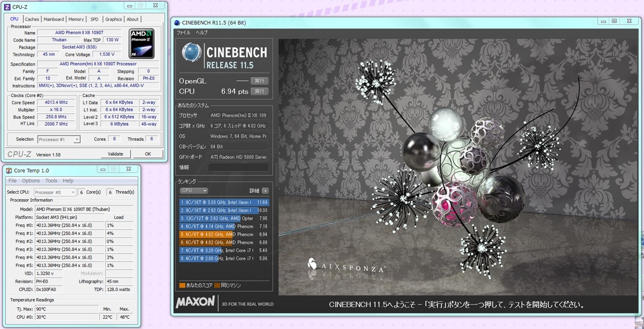Click the orange あなたのスコア legend swatch
644x329 pixels.
point(182,286)
